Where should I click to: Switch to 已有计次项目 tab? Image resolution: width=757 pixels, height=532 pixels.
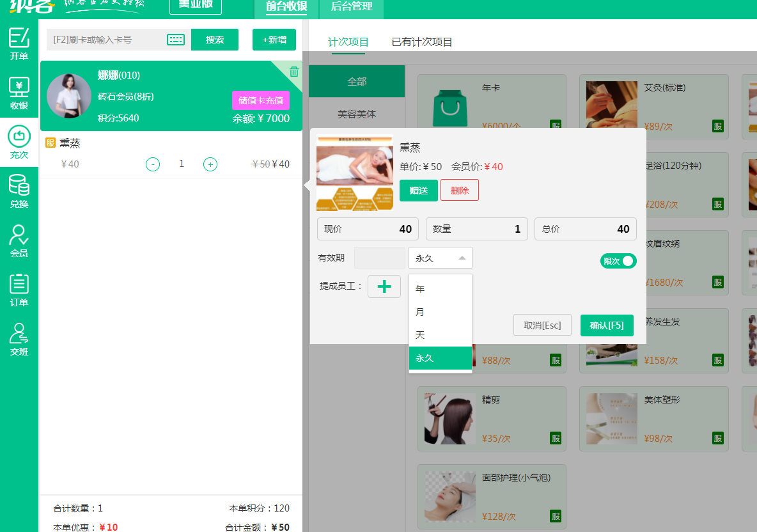click(x=422, y=42)
